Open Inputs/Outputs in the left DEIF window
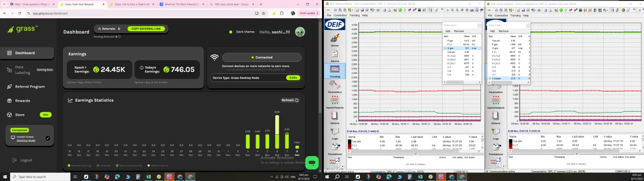This screenshot has height=181, width=644. click(335, 102)
